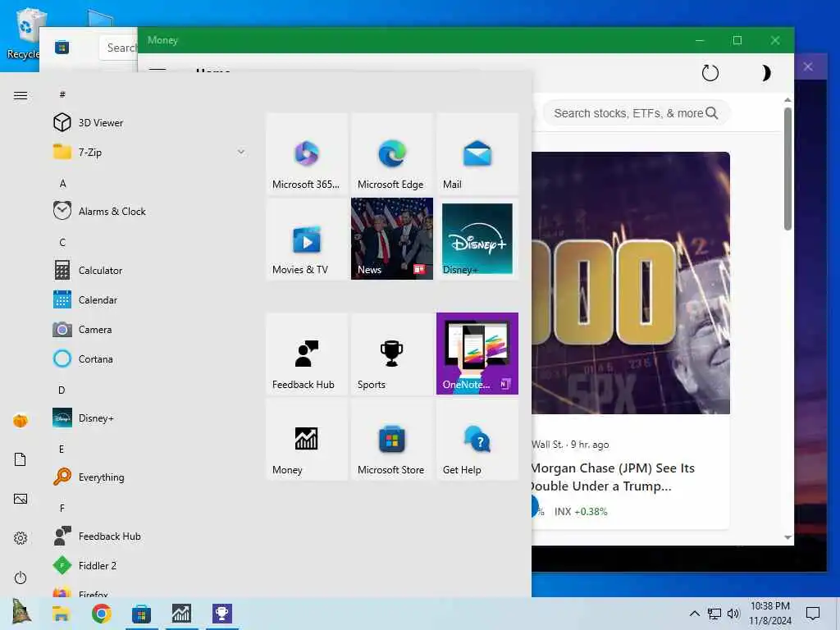
Task: Open the Microsoft 365 tile
Action: point(307,153)
